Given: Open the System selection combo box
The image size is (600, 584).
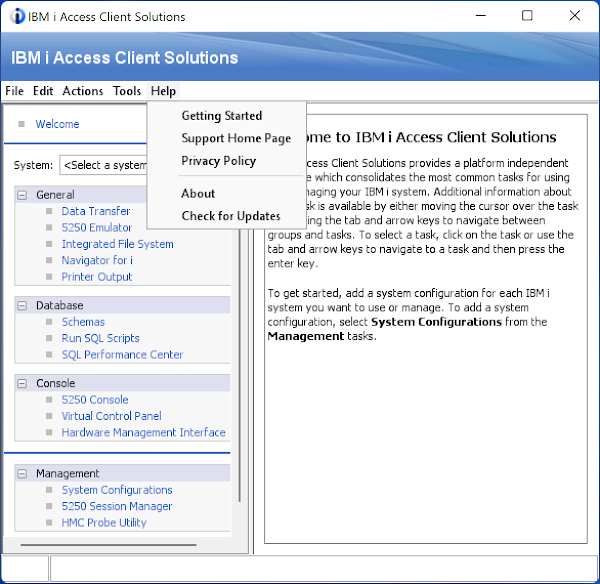Looking at the screenshot, I should (x=103, y=165).
